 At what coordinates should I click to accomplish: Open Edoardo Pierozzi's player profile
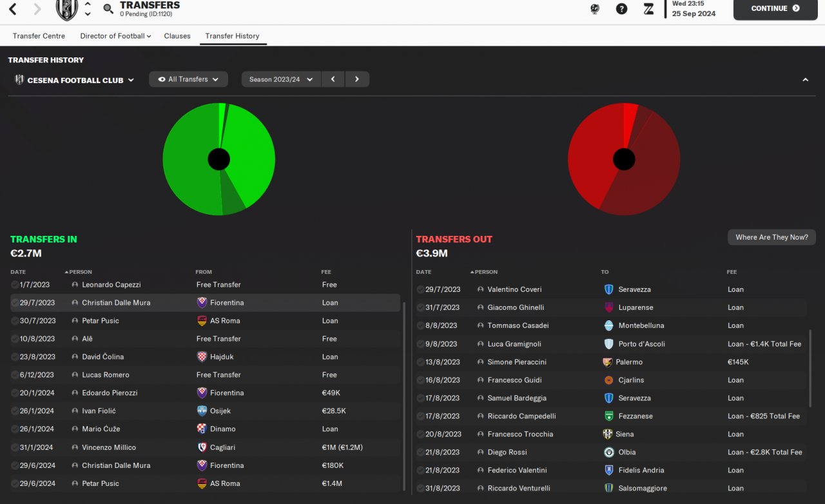pyautogui.click(x=110, y=393)
